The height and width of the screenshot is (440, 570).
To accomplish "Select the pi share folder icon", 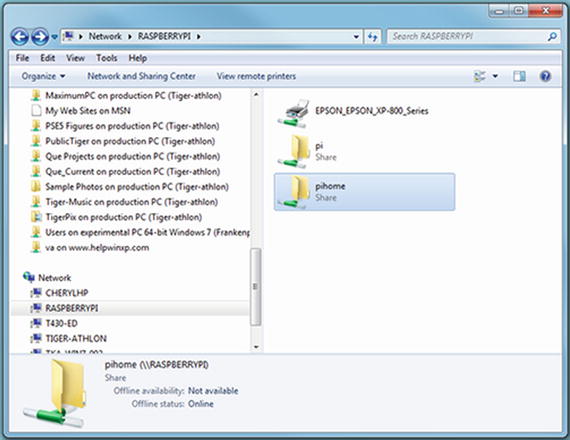I will click(x=294, y=152).
